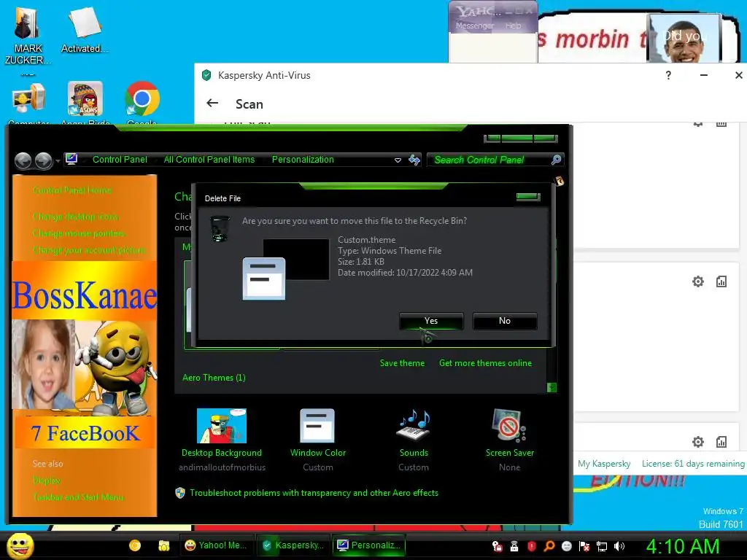Open the help icon below the search box
Screen dimensions: 747x560
(560, 181)
